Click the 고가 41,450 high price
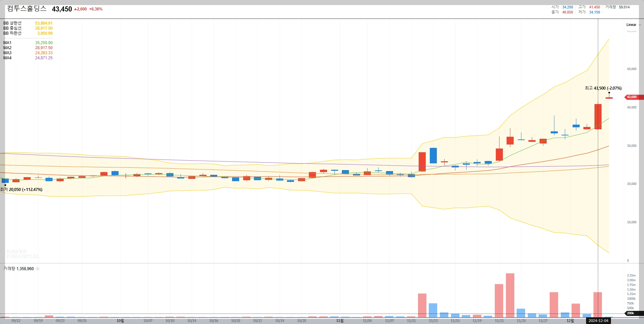The image size is (644, 324). pos(589,7)
